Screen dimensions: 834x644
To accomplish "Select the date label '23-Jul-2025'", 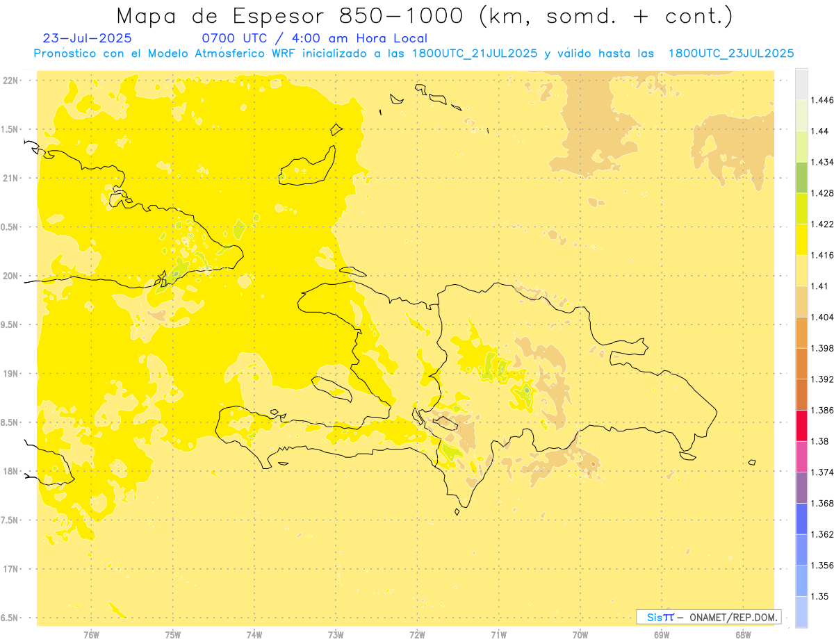I will click(87, 38).
